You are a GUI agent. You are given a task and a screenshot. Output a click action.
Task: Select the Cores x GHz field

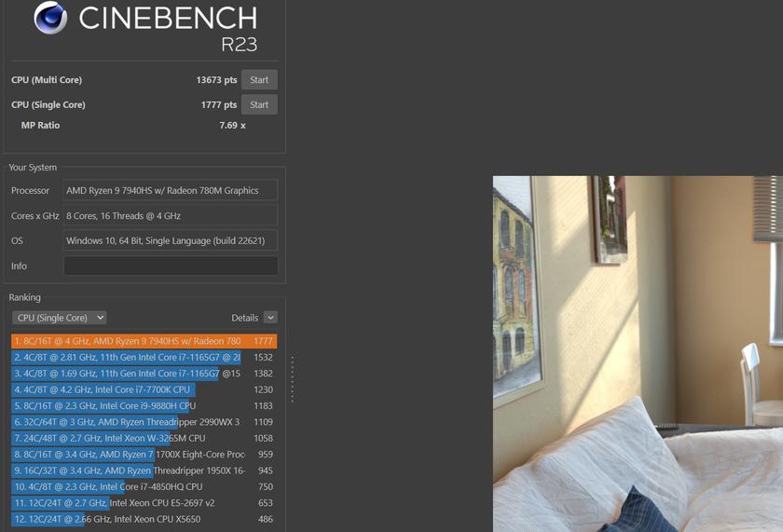pyautogui.click(x=171, y=215)
